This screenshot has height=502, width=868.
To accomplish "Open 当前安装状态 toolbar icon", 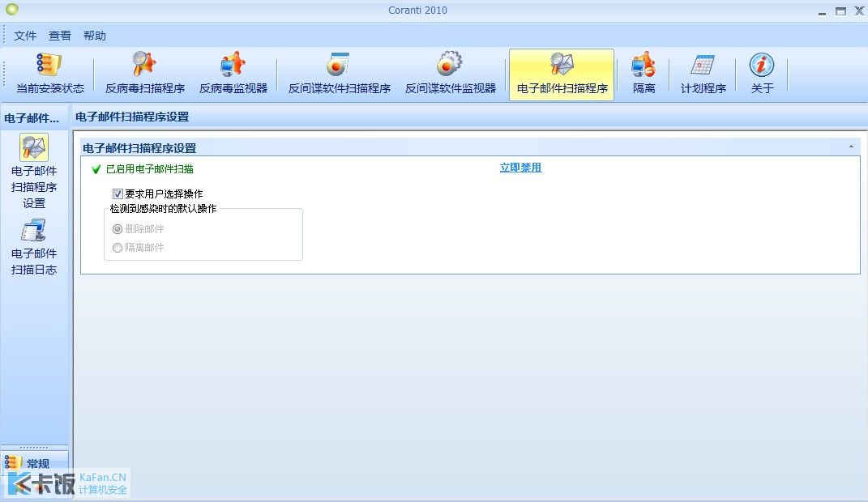I will (49, 74).
